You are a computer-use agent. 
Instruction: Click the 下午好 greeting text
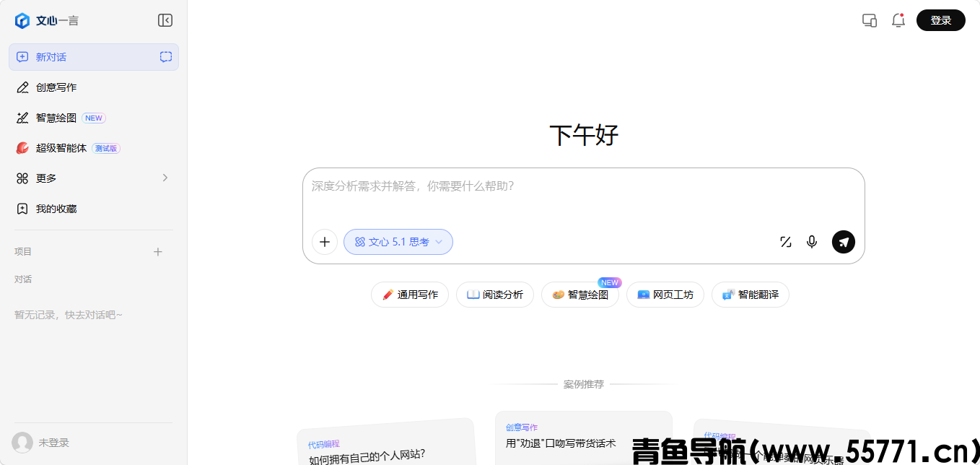tap(584, 135)
